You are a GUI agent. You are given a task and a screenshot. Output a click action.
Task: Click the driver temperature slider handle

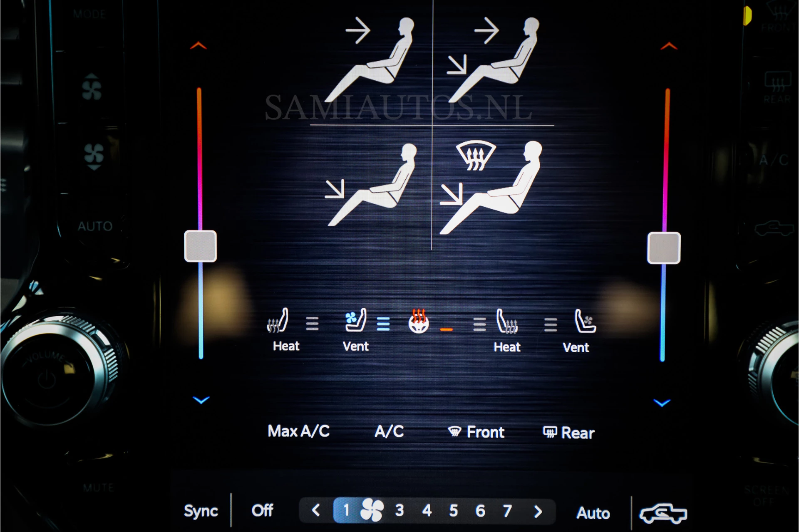200,246
